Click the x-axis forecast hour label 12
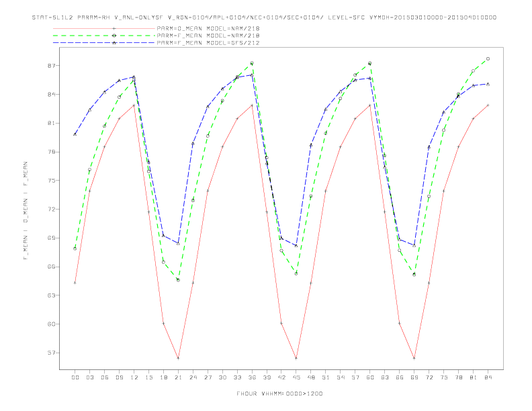Screen dimensions: 532x411 [134, 377]
